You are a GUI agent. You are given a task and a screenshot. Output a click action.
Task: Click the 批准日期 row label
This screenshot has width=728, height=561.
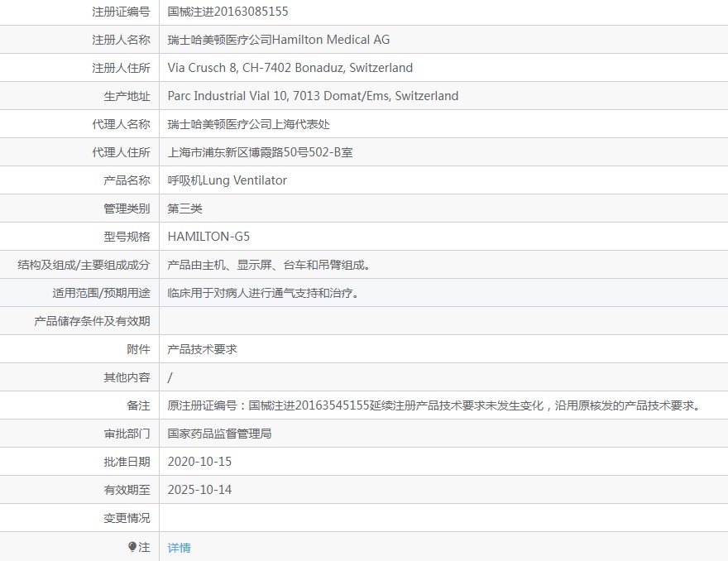click(127, 462)
